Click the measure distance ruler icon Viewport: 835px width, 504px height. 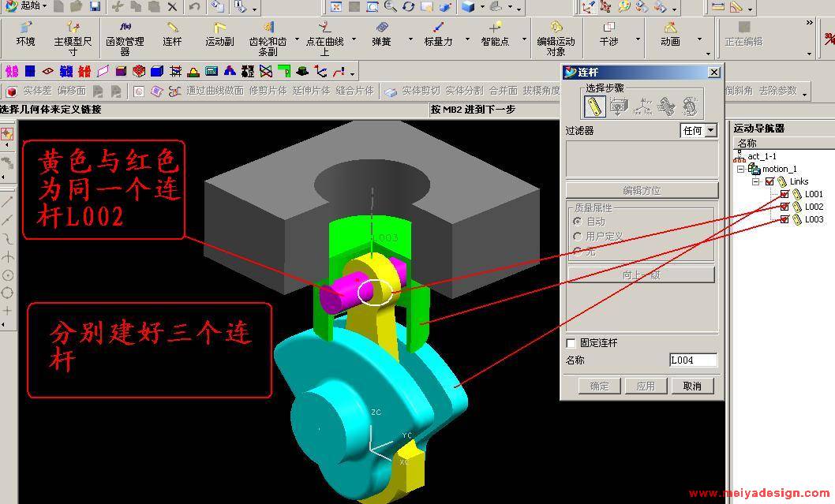coord(717,6)
